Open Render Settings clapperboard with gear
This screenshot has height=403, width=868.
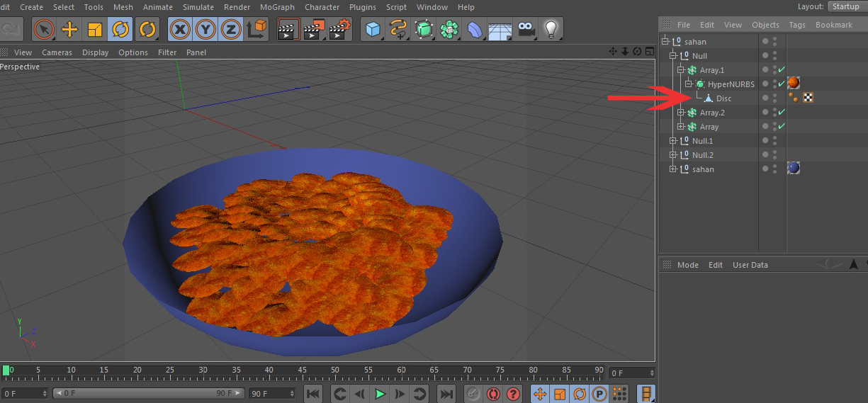341,30
